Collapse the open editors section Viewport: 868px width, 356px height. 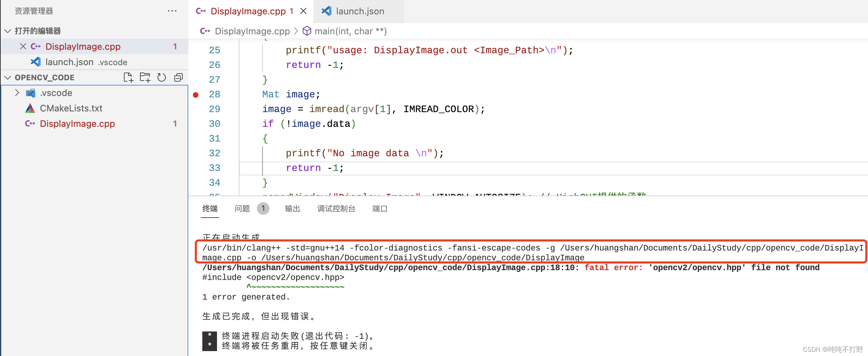(x=8, y=31)
